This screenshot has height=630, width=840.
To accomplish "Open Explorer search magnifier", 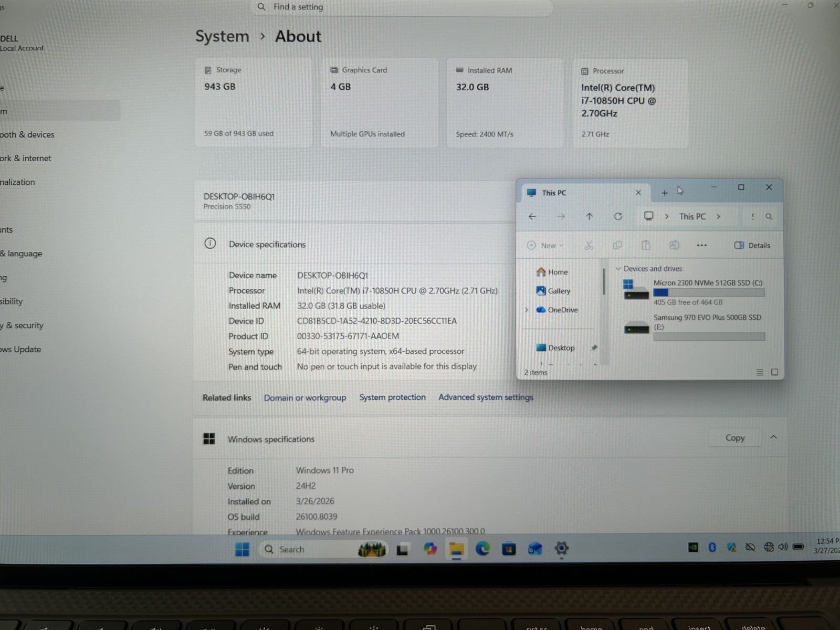I will point(769,216).
